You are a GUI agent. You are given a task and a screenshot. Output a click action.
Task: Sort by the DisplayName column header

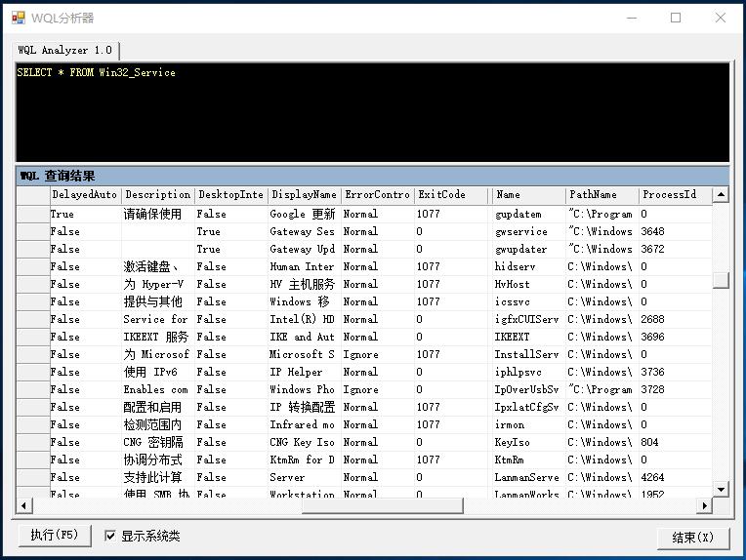click(x=304, y=195)
